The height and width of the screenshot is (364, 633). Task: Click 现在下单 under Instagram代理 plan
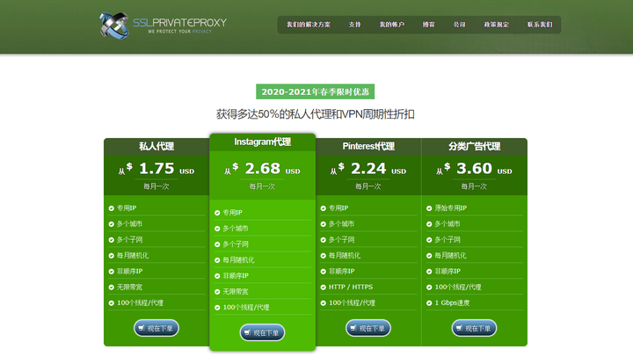262,332
